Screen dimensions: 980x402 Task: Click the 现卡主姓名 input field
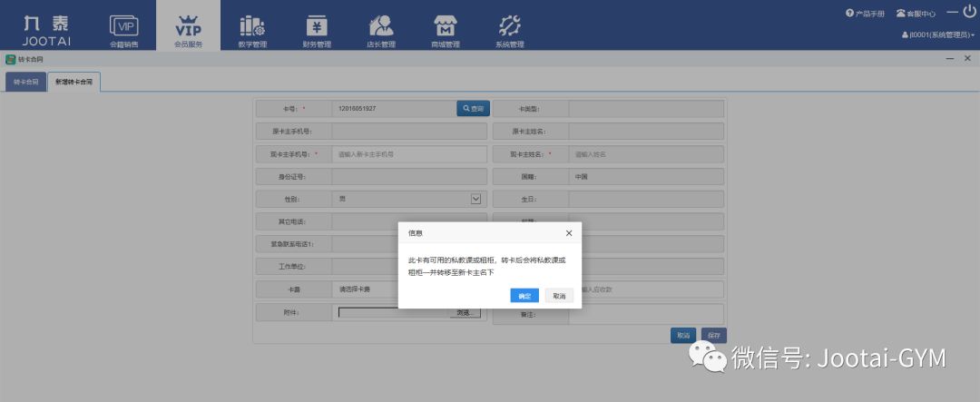[646, 153]
